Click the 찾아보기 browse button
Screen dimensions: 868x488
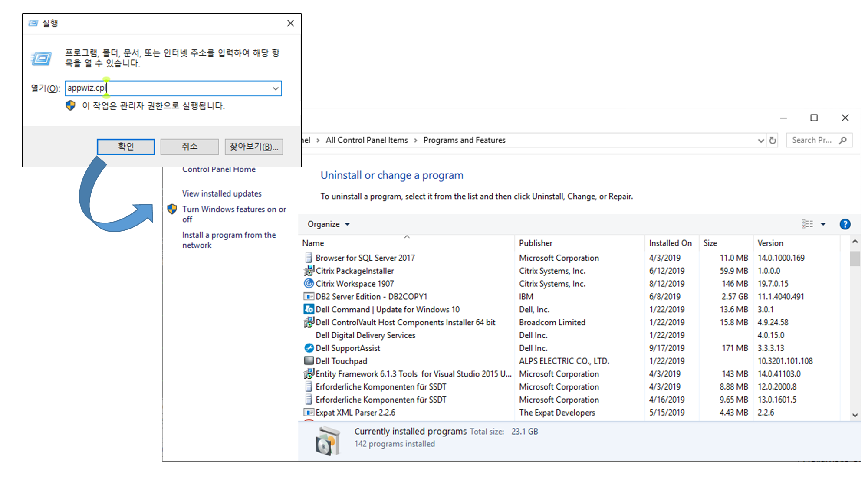(x=254, y=147)
